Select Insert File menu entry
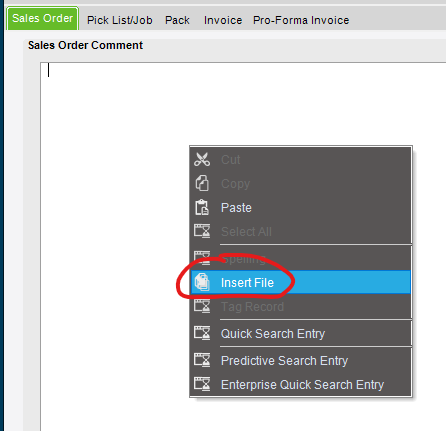This screenshot has height=431, width=446. [x=301, y=283]
